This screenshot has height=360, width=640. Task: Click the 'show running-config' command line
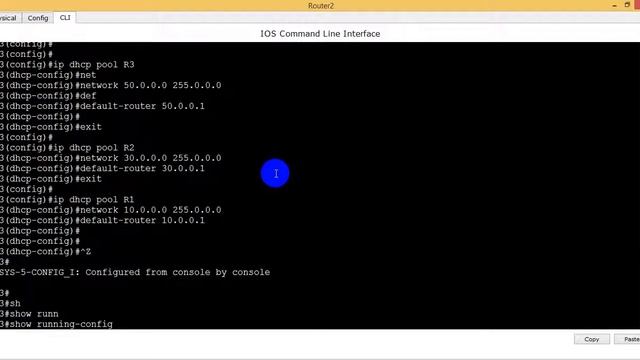(56, 324)
